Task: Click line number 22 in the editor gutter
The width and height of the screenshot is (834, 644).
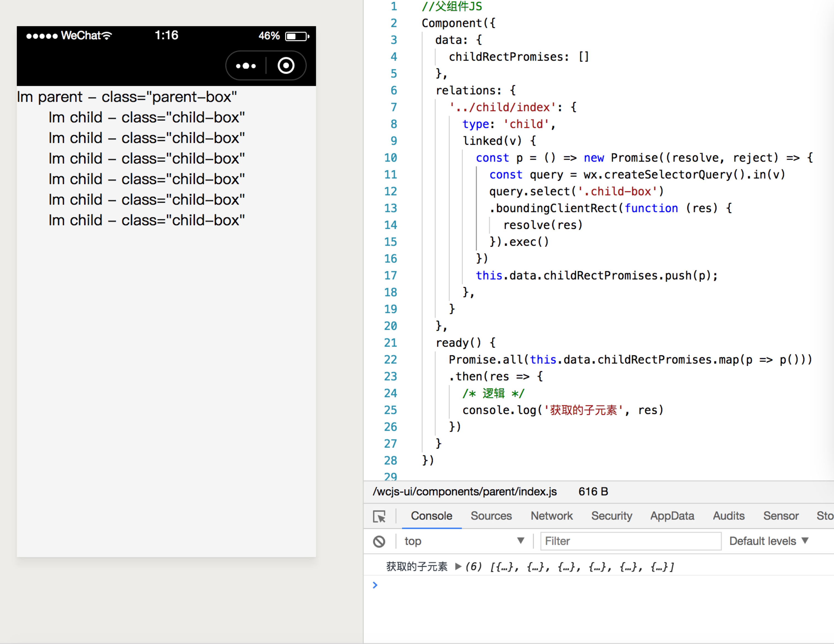Action: [x=390, y=359]
